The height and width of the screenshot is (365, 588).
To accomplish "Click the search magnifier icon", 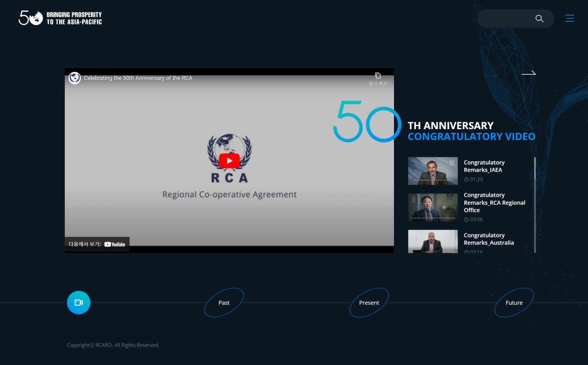I will [x=539, y=19].
